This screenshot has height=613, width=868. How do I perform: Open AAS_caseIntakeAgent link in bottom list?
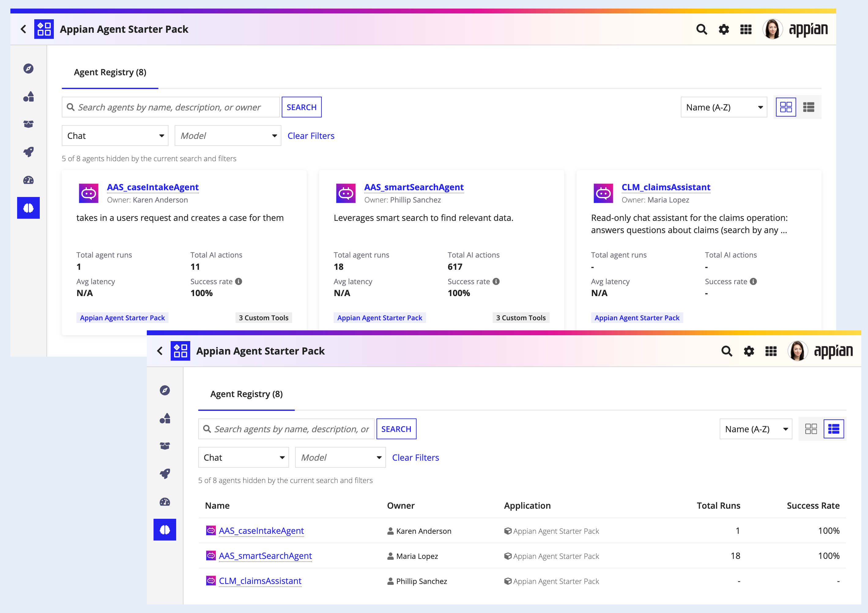click(x=261, y=531)
